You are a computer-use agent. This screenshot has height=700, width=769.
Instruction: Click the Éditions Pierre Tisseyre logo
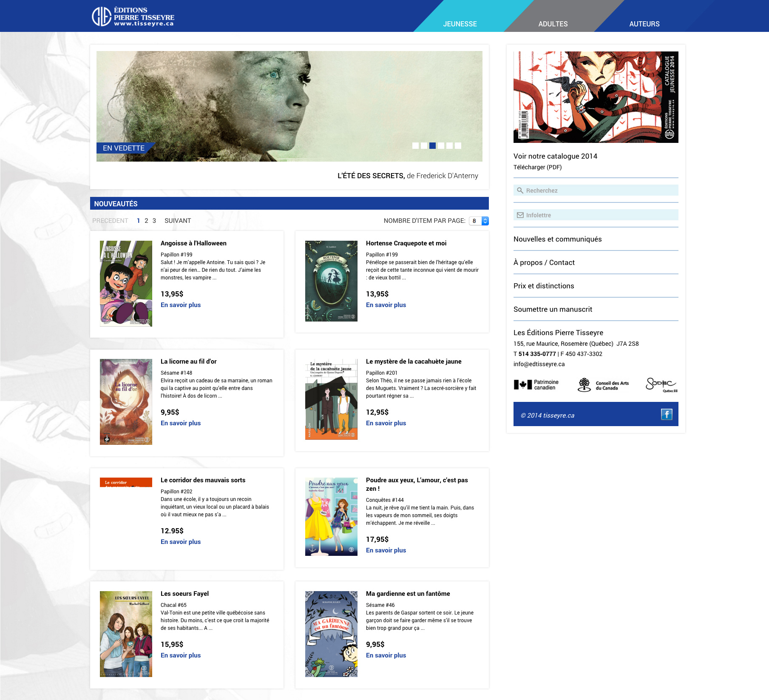(x=133, y=17)
